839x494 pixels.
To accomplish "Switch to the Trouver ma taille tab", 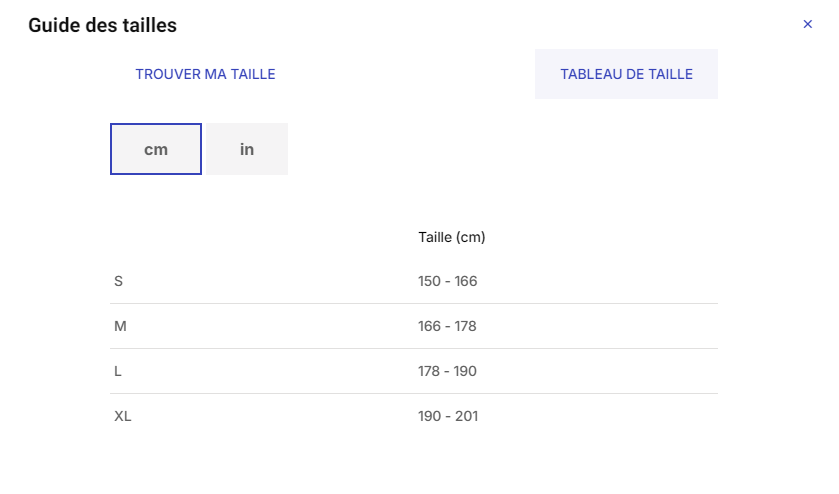I will (205, 74).
